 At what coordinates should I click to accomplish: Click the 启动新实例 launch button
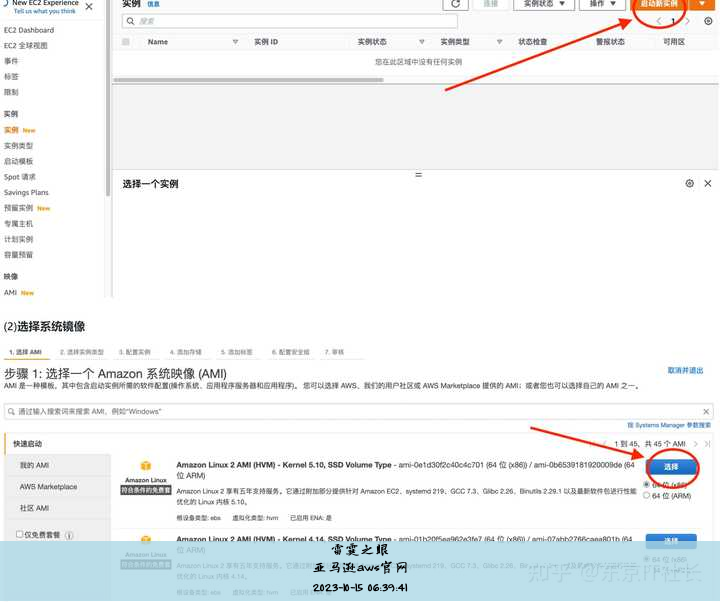click(x=659, y=4)
